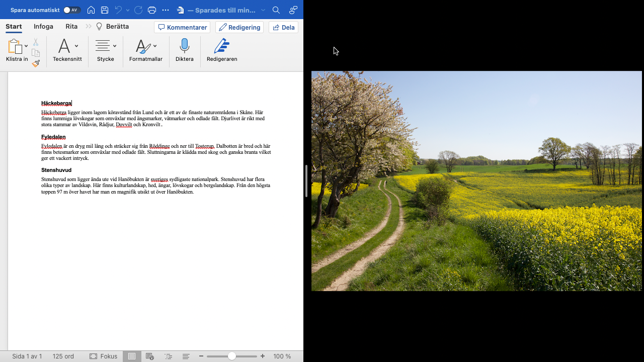
Task: Click the Print icon
Action: tap(152, 10)
